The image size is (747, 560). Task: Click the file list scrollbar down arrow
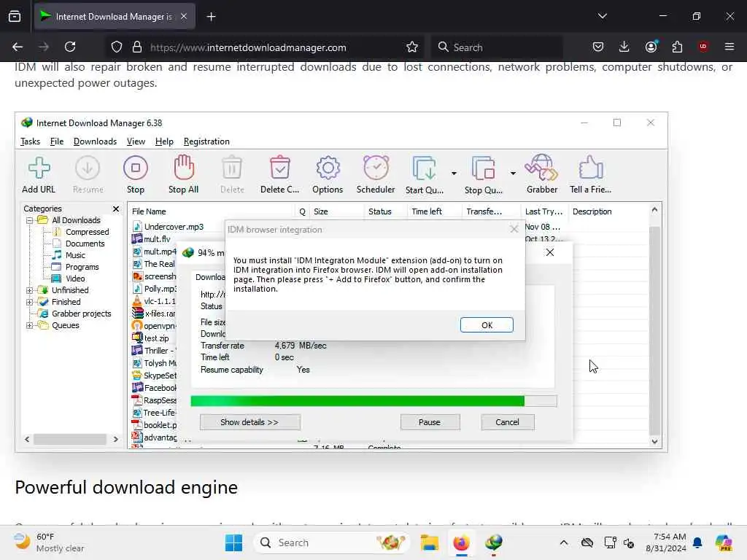[x=654, y=441]
